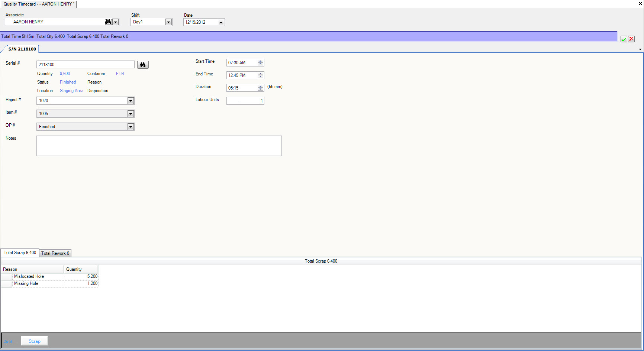Screen dimensions: 644x351
Task: Click the Reason column header
Action: (x=33, y=269)
